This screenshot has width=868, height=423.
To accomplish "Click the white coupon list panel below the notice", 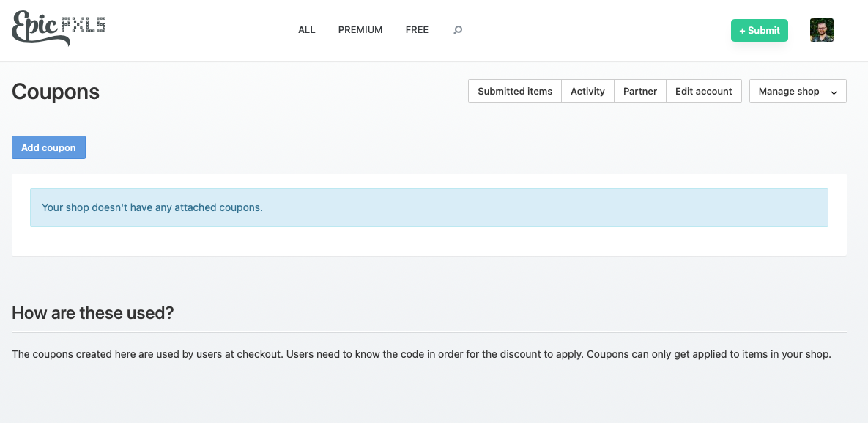I will (429, 242).
